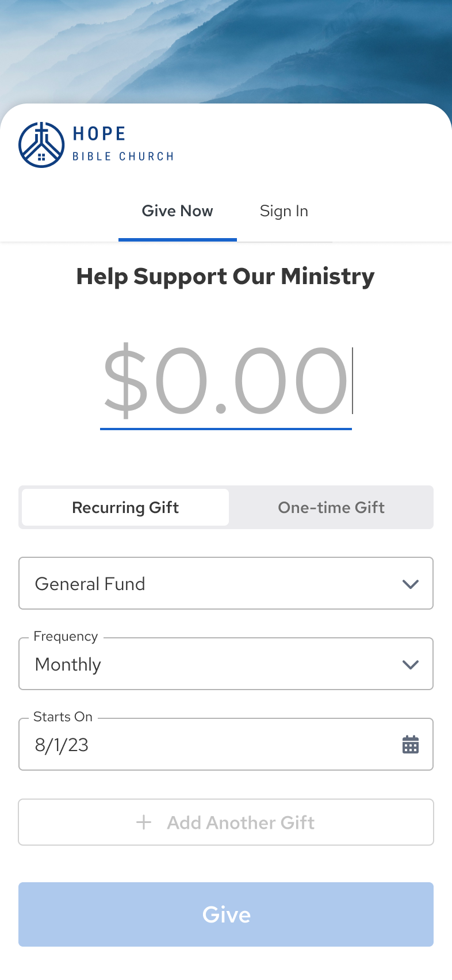This screenshot has height=980, width=452.
Task: Click Add Another Gift button
Action: click(x=225, y=822)
